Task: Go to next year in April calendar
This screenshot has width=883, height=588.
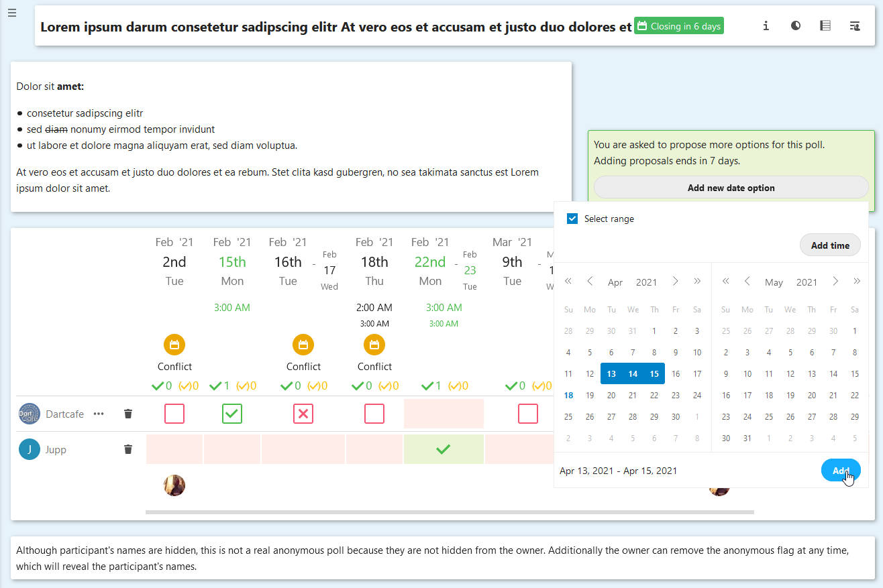Action: (x=697, y=281)
